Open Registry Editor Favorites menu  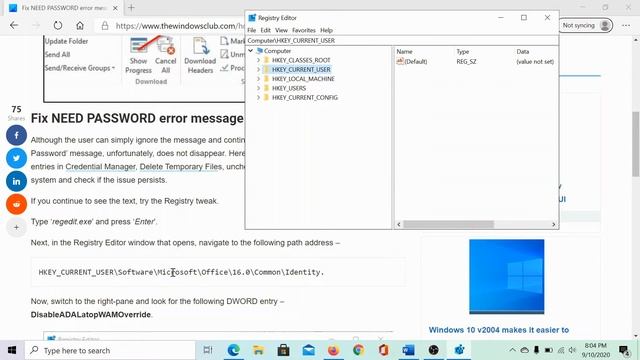pyautogui.click(x=304, y=30)
